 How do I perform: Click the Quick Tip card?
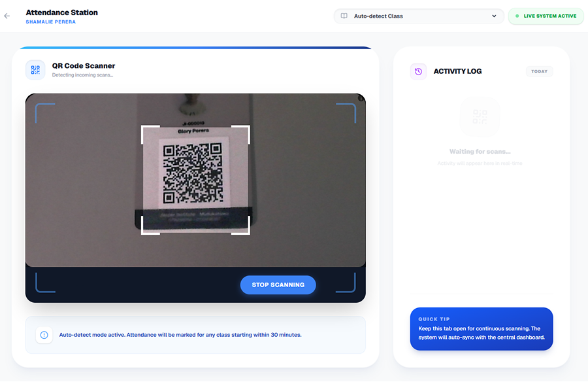coord(481,329)
